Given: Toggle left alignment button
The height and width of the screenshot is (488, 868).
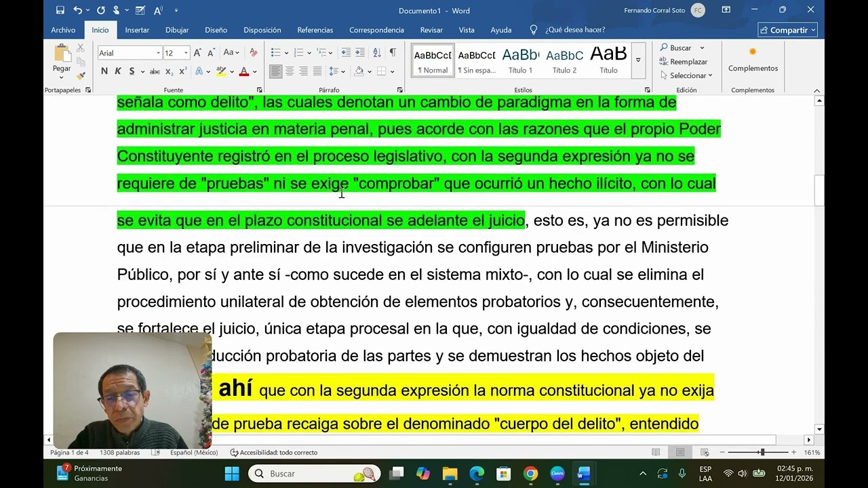Looking at the screenshot, I should point(275,71).
